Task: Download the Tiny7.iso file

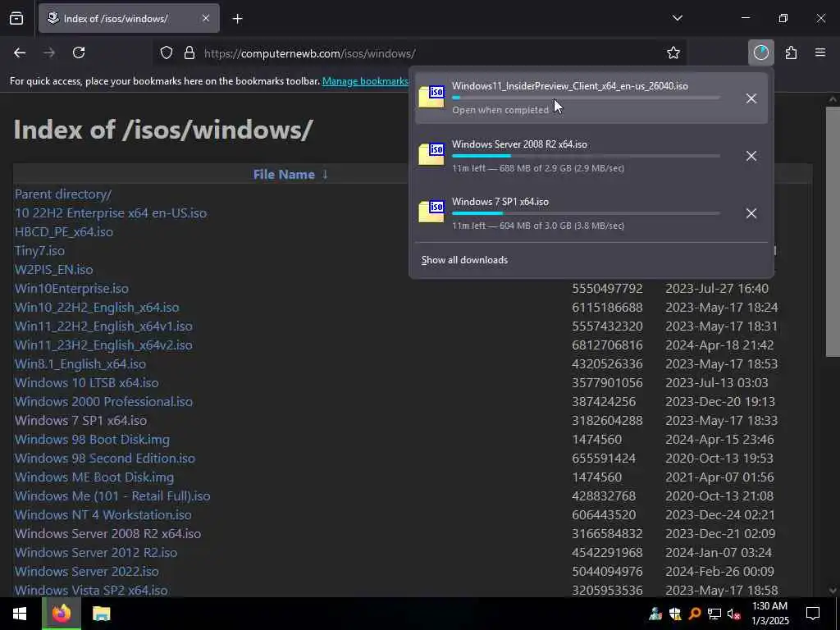Action: [x=39, y=251]
